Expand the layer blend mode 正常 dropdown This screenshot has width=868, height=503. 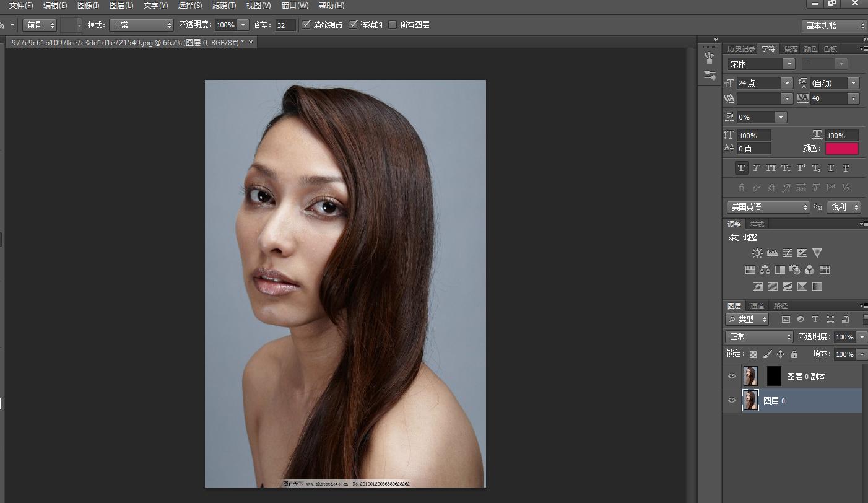(760, 336)
